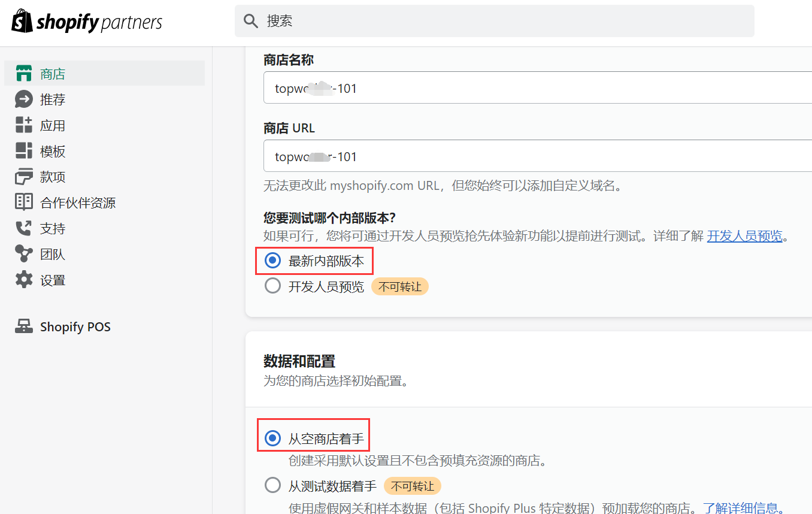Click the 商店 URL input field
812x514 pixels.
pyautogui.click(x=538, y=156)
